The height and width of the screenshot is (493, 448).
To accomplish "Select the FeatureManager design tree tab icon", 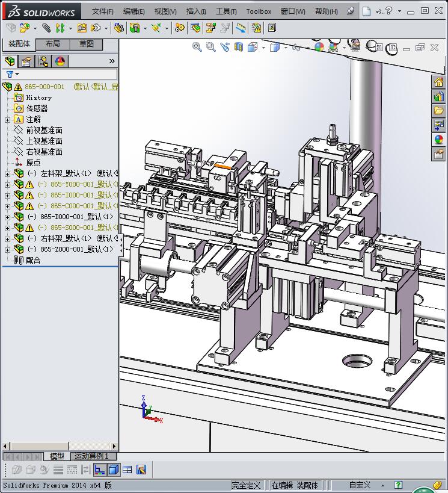I will pos(10,61).
